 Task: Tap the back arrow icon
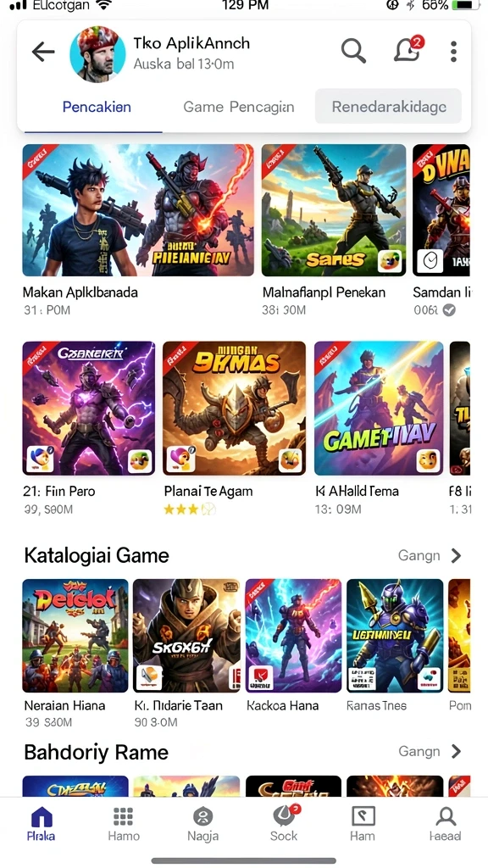[43, 52]
